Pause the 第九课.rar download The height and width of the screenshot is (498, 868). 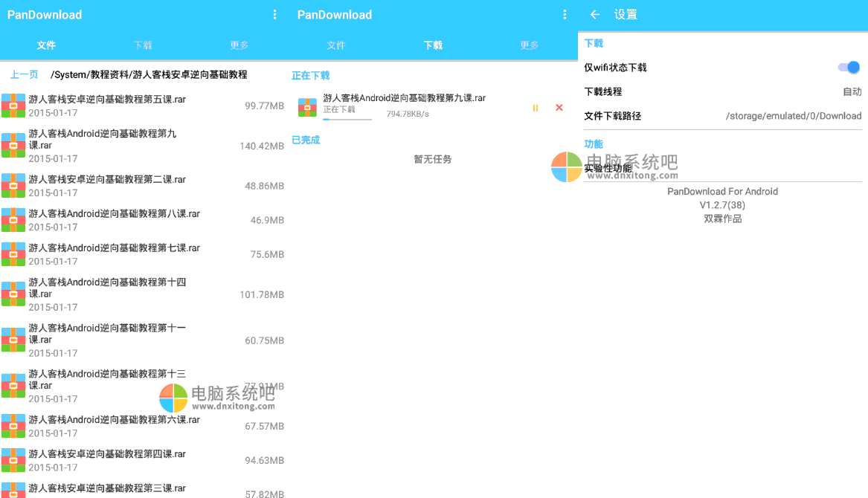pos(536,108)
